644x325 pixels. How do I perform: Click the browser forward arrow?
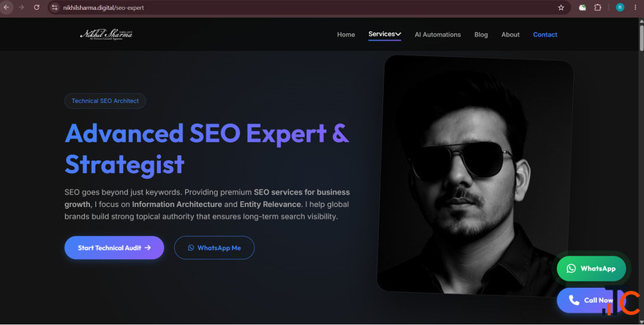tap(21, 7)
